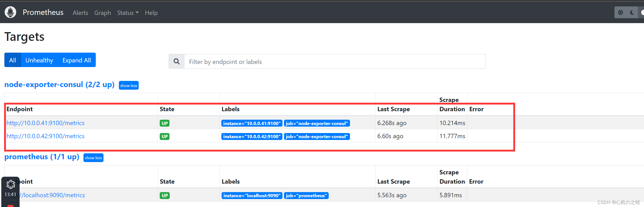Collapse node-exporter-consul with show less

129,86
